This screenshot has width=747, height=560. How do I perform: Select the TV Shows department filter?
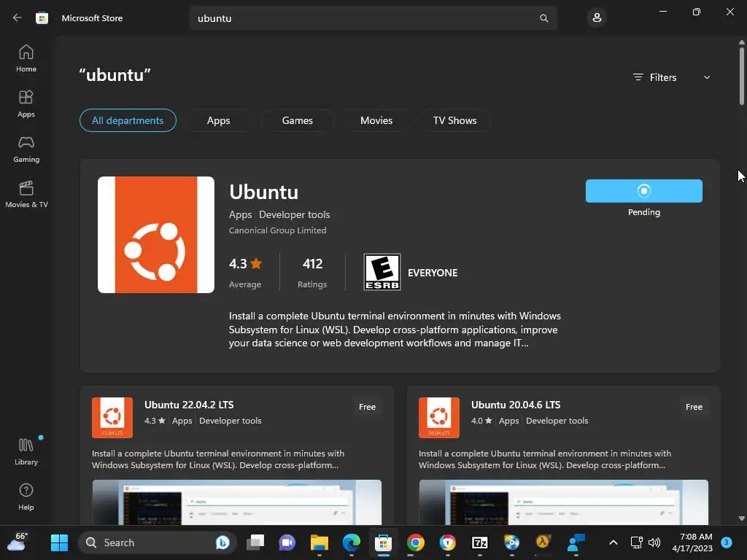coord(455,120)
